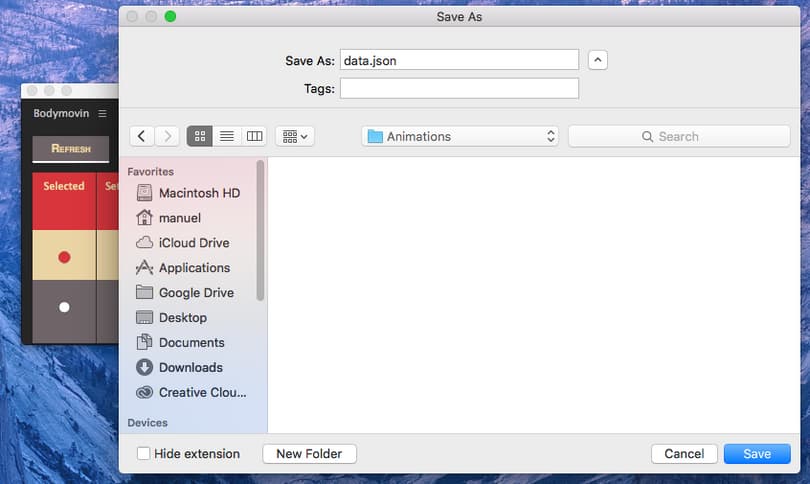Click the Desktop icon in the sidebar
This screenshot has height=484, width=810.
144,317
